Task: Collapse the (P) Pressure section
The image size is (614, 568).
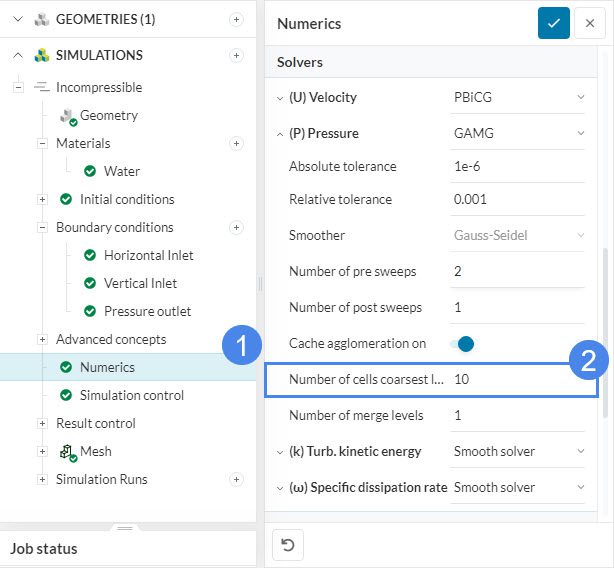Action: tap(280, 133)
